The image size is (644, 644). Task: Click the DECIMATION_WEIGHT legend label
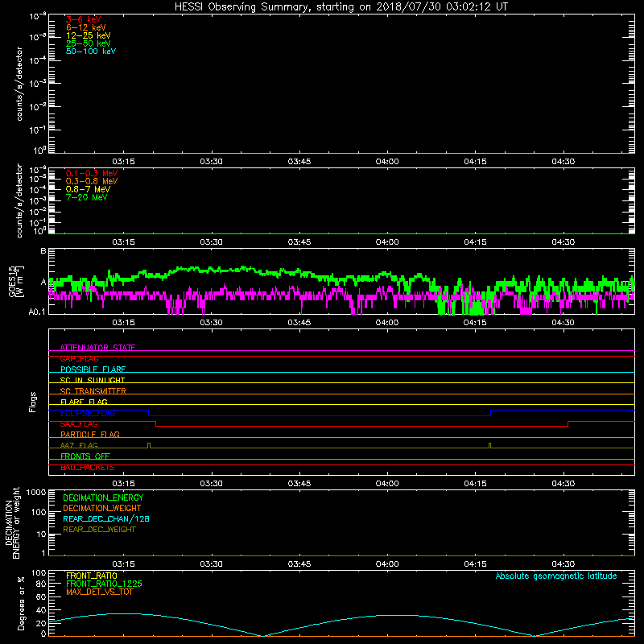[102, 508]
